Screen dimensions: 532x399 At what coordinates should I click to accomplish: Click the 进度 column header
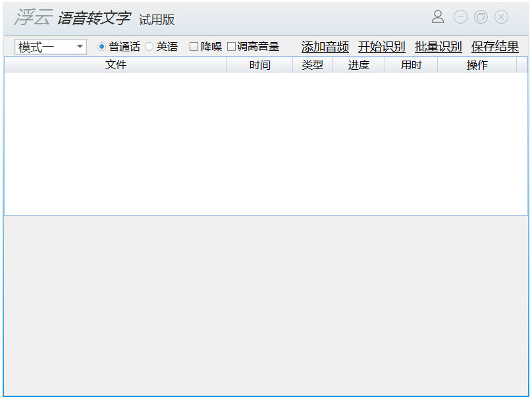click(358, 65)
